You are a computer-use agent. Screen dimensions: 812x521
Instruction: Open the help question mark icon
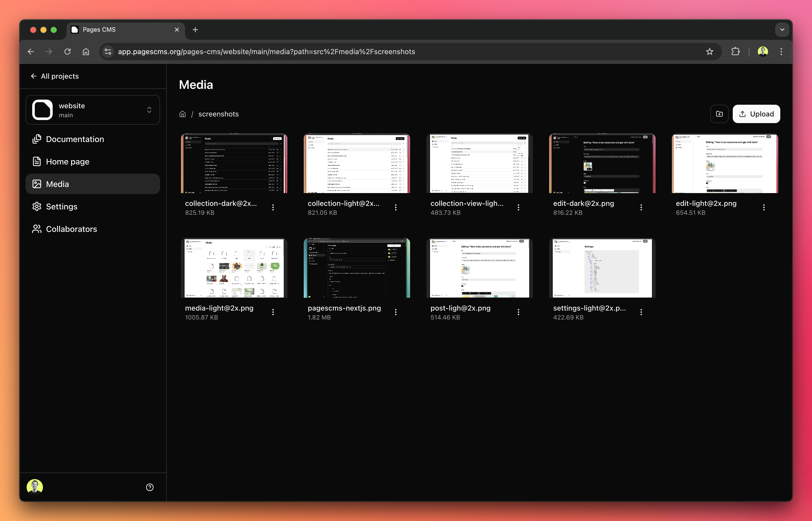coord(150,487)
